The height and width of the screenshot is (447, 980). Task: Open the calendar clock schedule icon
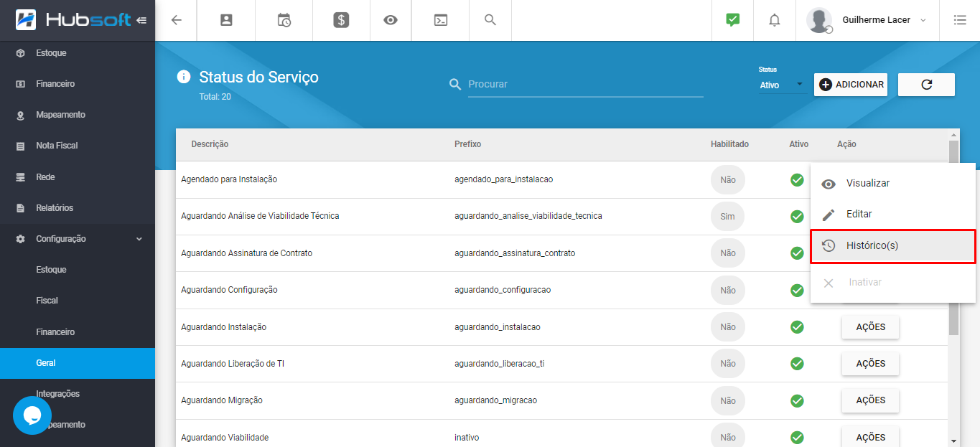click(284, 20)
